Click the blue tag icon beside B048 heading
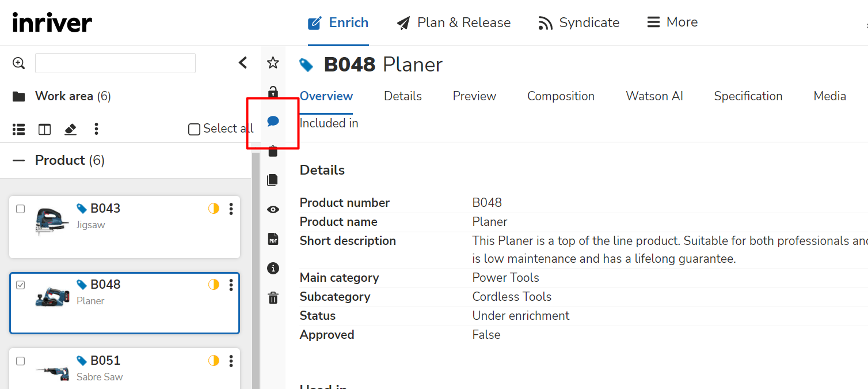Viewport: 868px width, 389px height. tap(306, 65)
